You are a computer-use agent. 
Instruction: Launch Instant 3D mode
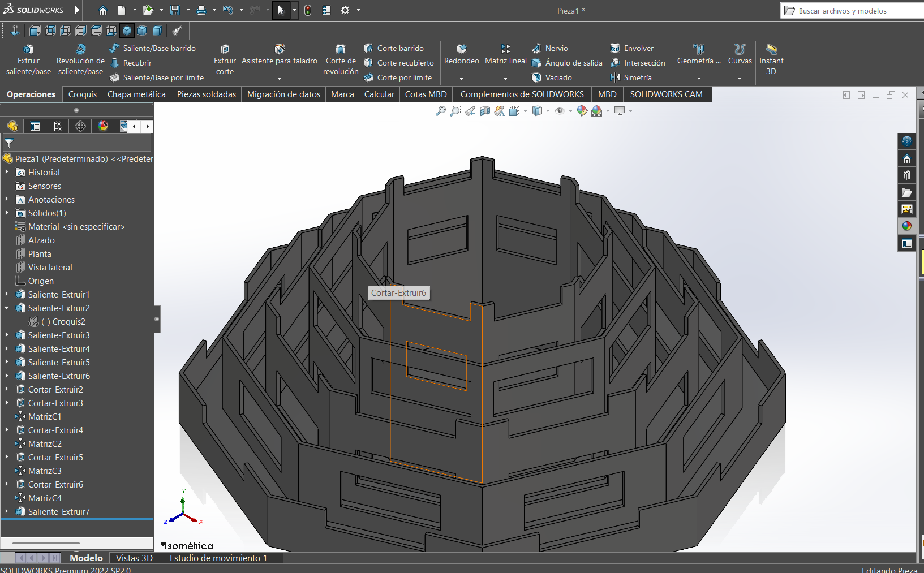point(771,59)
